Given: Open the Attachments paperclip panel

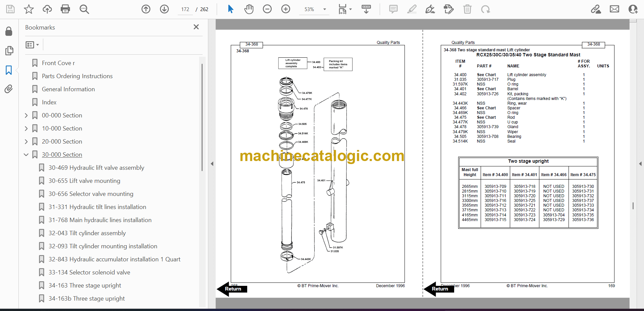Looking at the screenshot, I should (x=9, y=89).
